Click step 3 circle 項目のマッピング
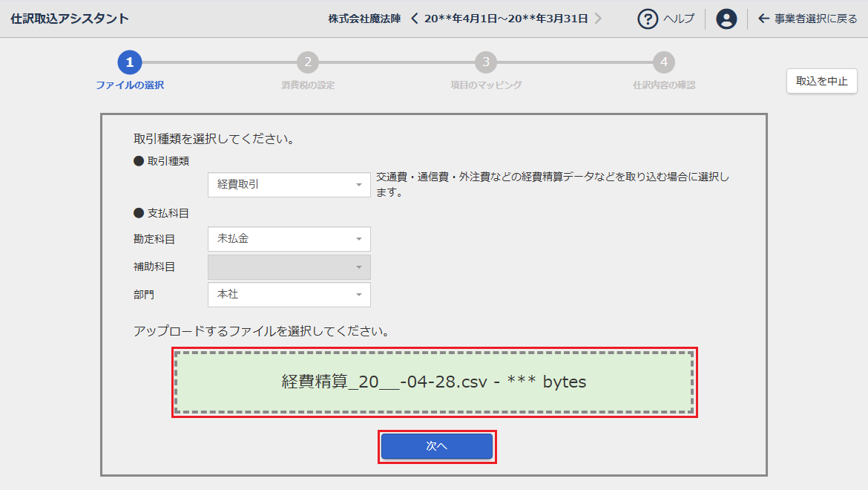The height and width of the screenshot is (490, 868). coord(486,62)
